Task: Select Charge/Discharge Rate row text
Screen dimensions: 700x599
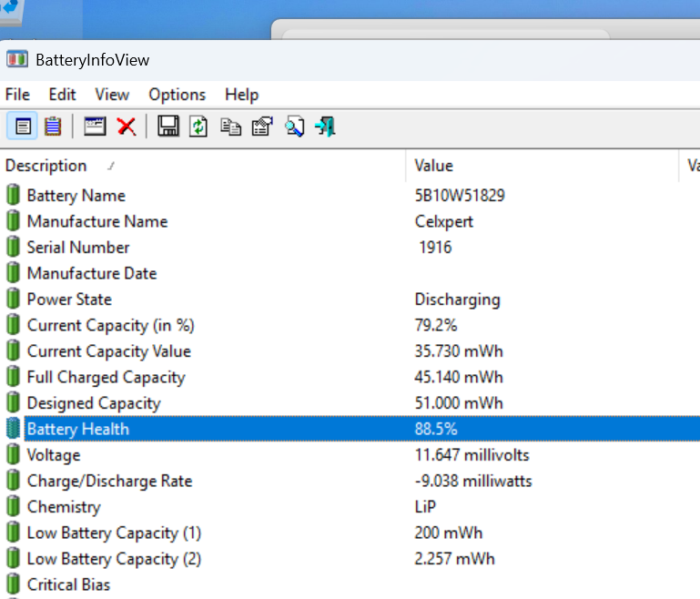Action: tap(110, 482)
